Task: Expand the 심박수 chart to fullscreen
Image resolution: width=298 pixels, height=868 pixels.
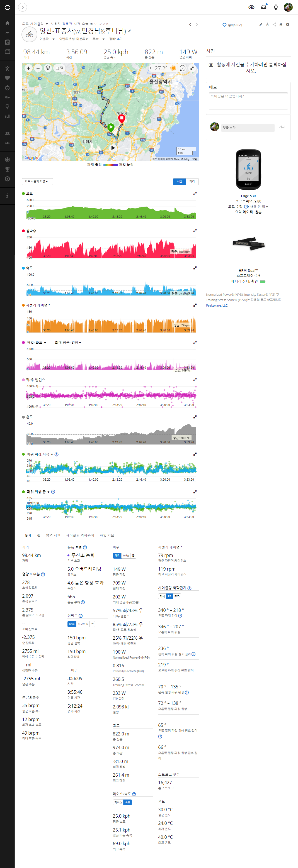Action: click(x=195, y=231)
